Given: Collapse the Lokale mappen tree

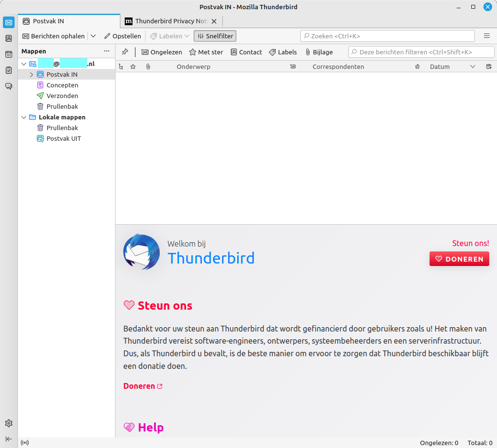Looking at the screenshot, I should click(x=24, y=117).
